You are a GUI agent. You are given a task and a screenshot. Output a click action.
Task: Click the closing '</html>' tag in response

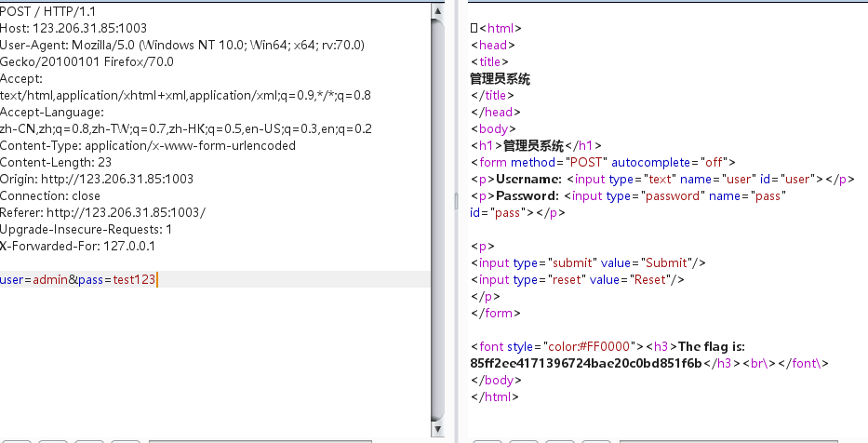(495, 397)
